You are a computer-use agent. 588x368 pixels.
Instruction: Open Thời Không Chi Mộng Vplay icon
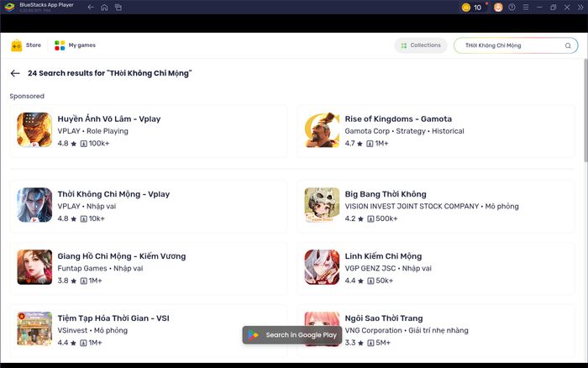pos(34,205)
